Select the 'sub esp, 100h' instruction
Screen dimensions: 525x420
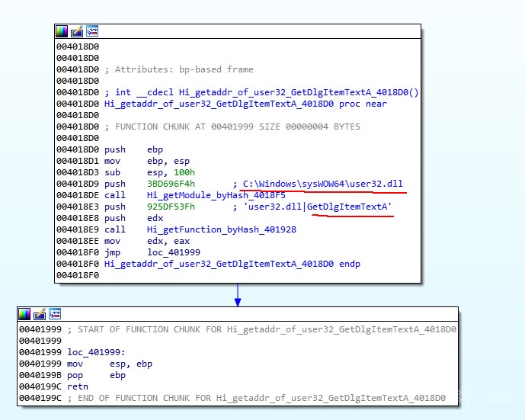coord(149,172)
